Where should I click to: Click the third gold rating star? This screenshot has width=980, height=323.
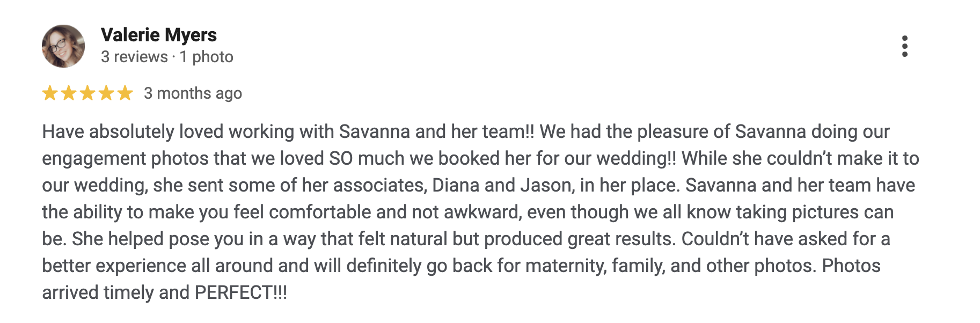(87, 93)
